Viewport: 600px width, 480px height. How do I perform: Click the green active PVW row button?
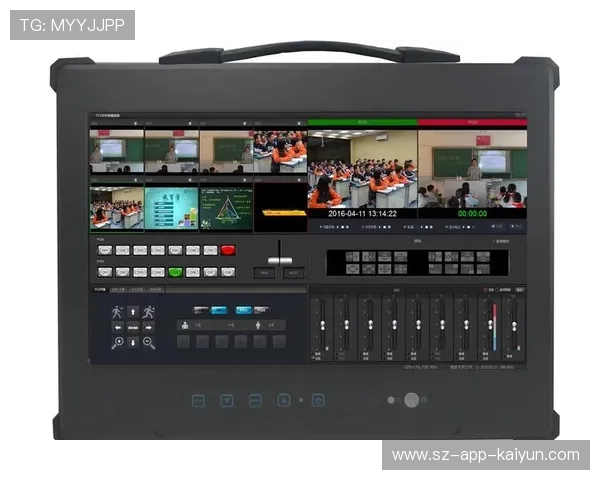[x=175, y=271]
